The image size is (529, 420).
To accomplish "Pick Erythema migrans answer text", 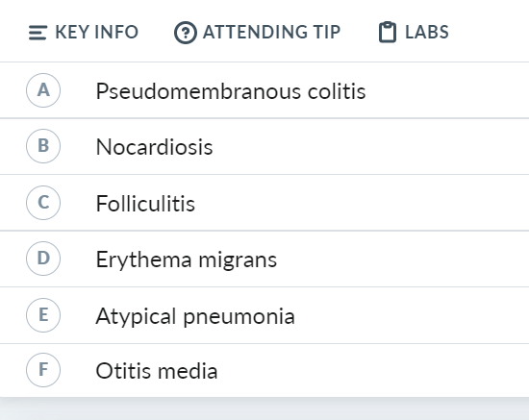I will [187, 259].
